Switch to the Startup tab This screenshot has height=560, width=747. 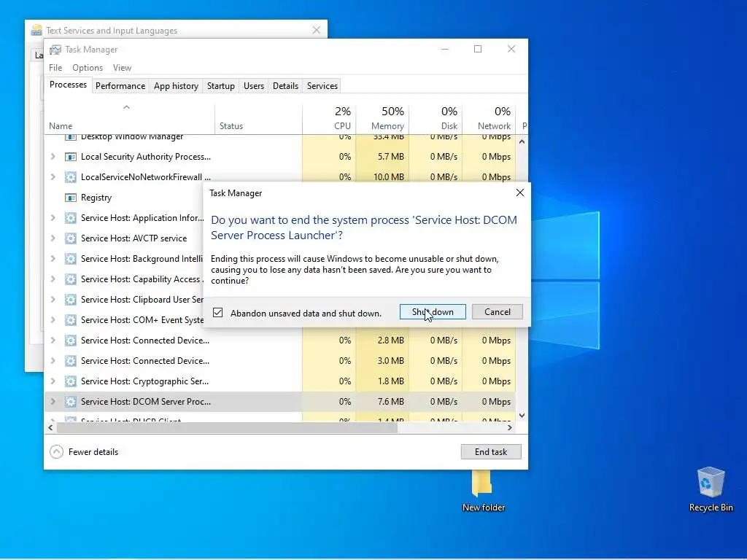(x=220, y=86)
